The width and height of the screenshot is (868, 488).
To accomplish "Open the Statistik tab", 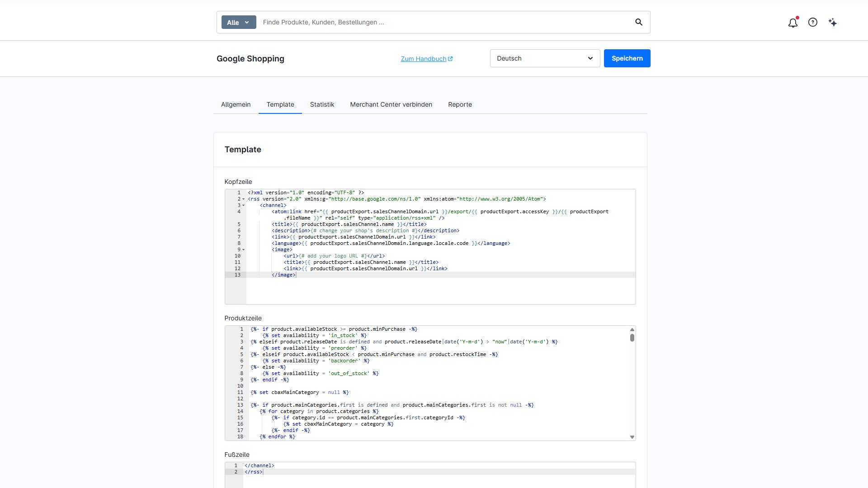I will 322,104.
